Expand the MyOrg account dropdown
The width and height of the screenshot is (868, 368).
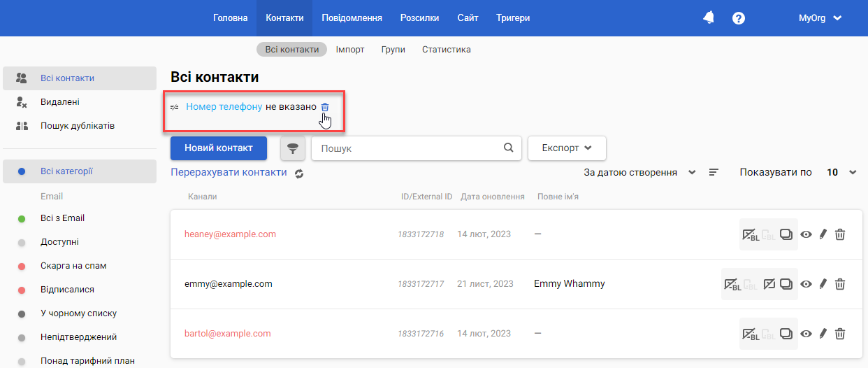(x=820, y=18)
